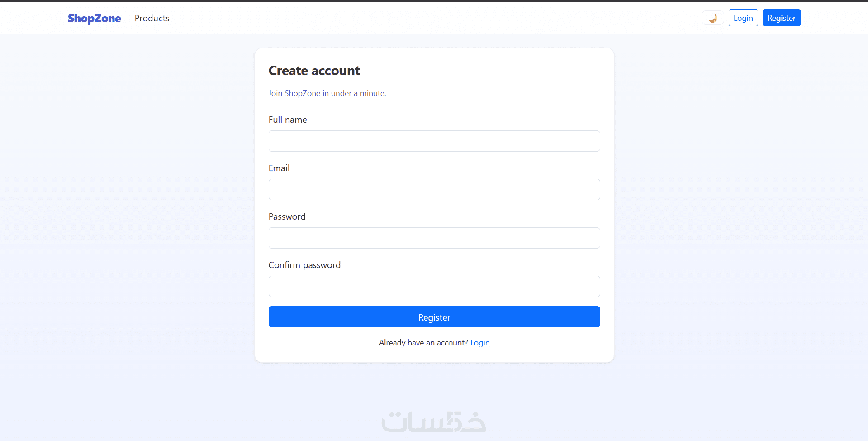Image resolution: width=868 pixels, height=441 pixels.
Task: Click the Password label
Action: [x=287, y=216]
